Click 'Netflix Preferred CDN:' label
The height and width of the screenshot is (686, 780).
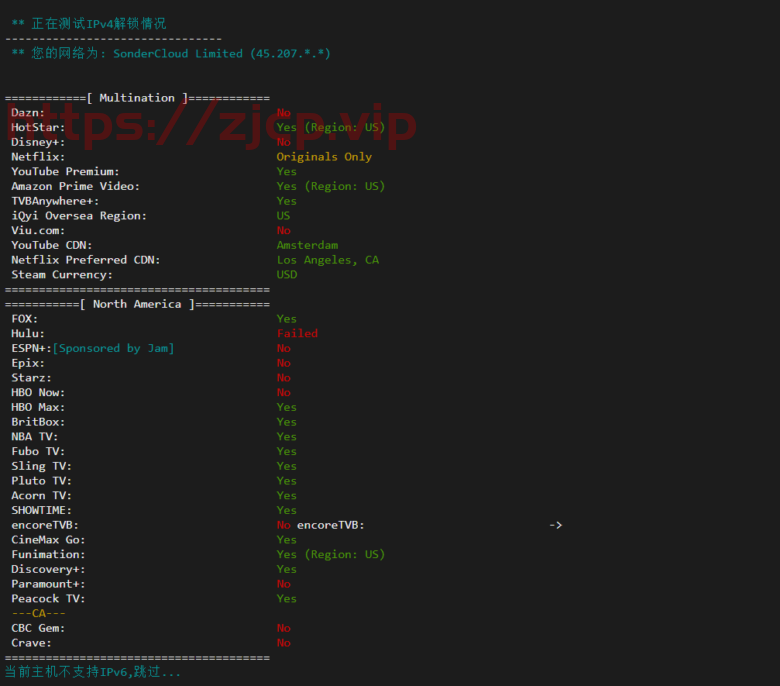tap(86, 260)
